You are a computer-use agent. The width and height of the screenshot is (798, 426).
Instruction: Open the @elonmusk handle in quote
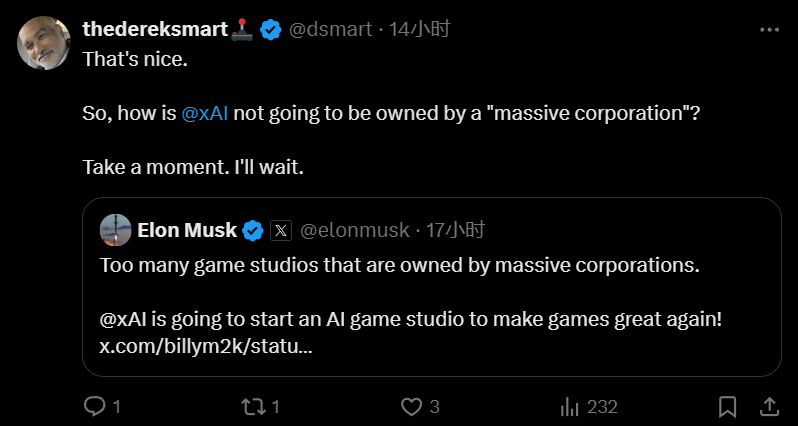pos(355,231)
